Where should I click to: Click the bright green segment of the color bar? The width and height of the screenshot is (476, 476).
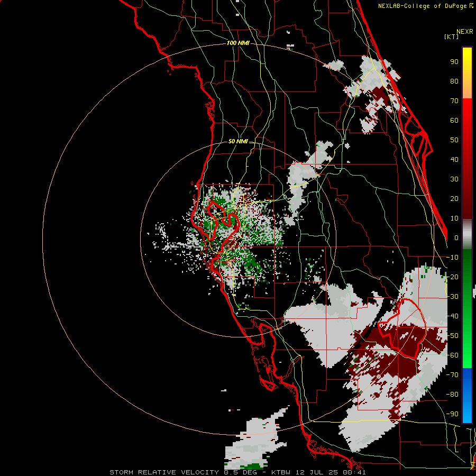click(467, 309)
